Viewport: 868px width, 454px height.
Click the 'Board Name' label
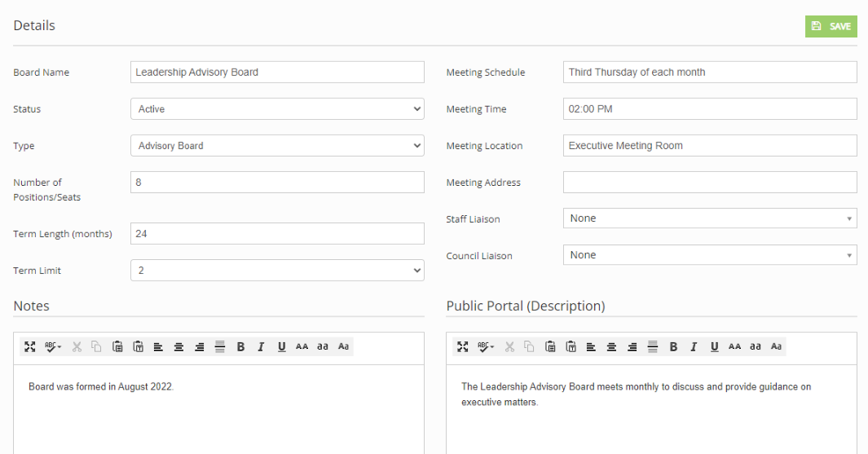click(42, 73)
